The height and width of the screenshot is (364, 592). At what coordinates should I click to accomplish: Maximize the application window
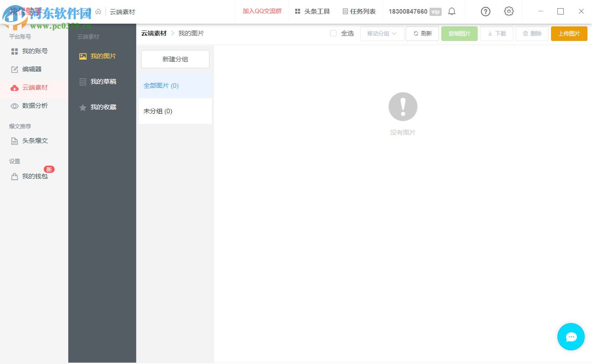pyautogui.click(x=561, y=11)
